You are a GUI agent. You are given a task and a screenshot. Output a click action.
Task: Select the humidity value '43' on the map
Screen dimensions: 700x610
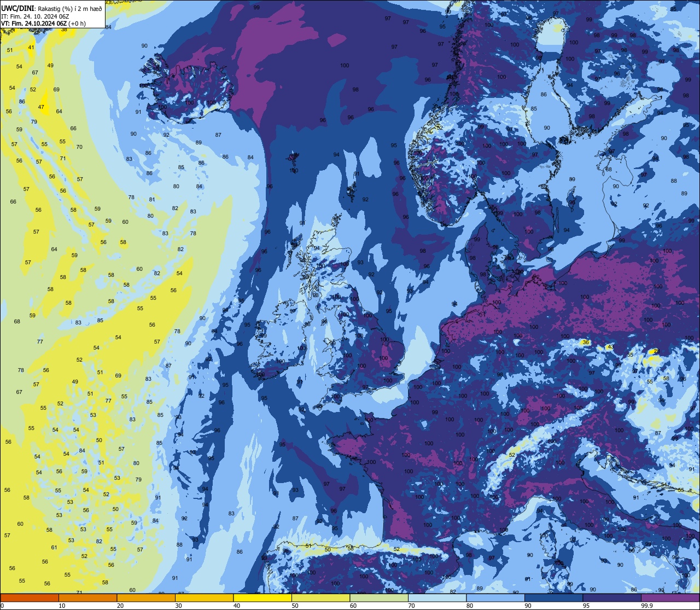pyautogui.click(x=610, y=347)
